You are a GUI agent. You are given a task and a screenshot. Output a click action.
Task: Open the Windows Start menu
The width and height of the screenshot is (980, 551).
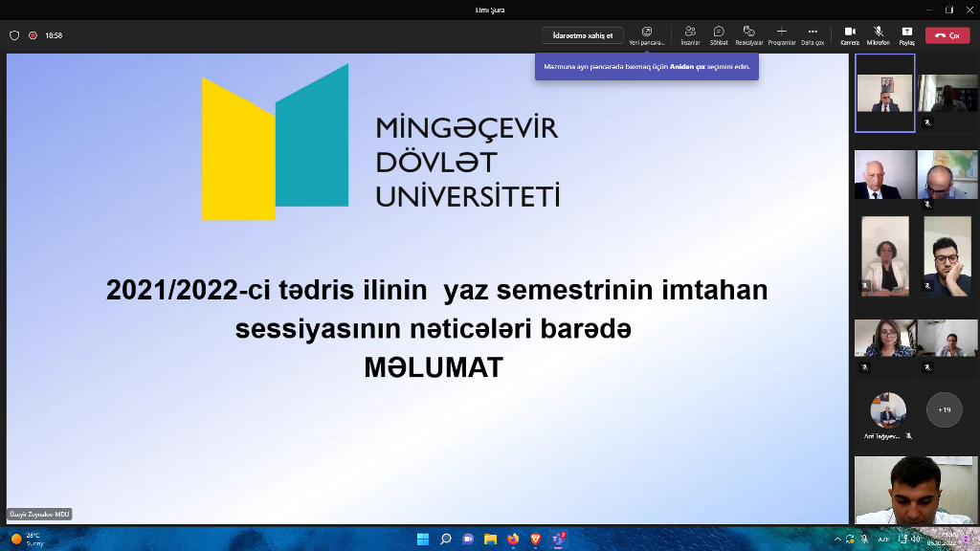(422, 540)
